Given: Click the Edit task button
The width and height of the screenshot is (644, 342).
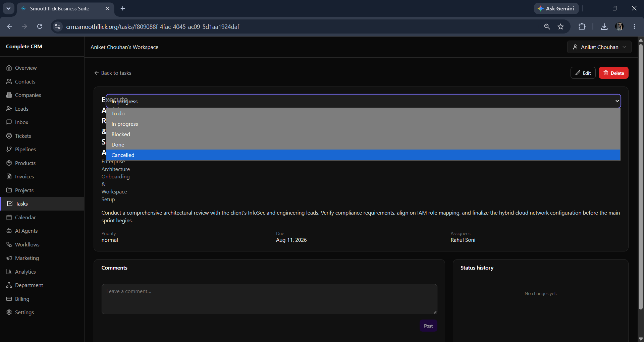Looking at the screenshot, I should pos(583,73).
